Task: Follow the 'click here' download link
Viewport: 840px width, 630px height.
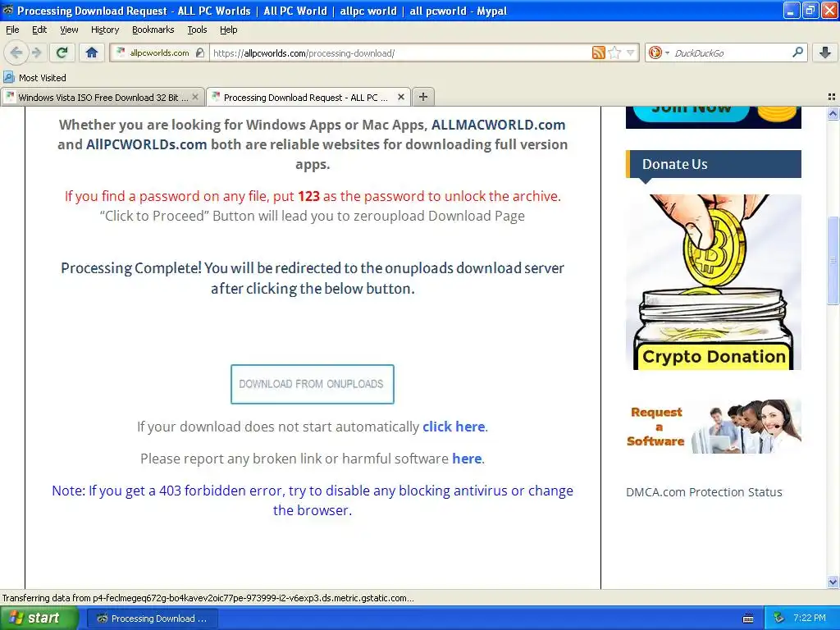Action: click(x=454, y=427)
